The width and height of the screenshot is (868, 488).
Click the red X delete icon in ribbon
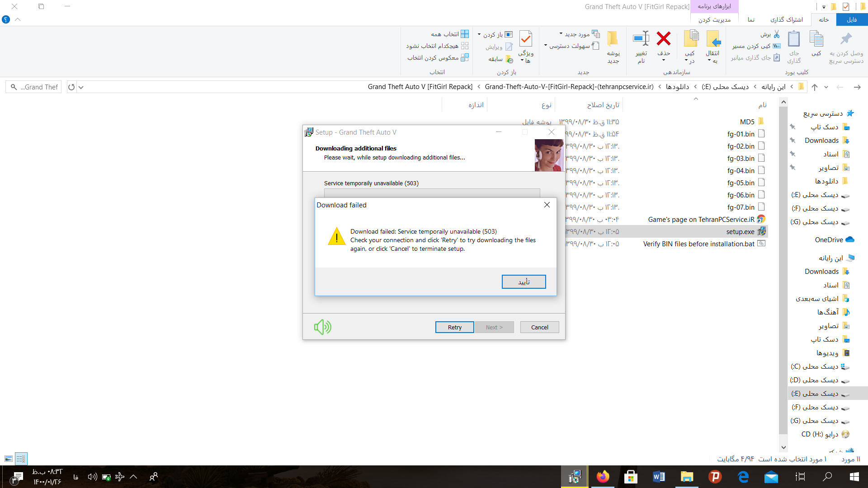[663, 39]
